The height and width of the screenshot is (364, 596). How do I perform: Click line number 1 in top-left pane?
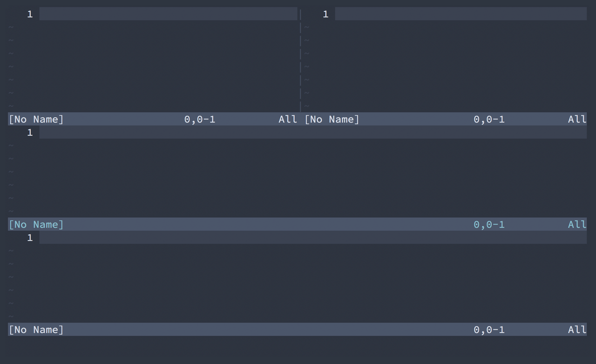coord(30,14)
